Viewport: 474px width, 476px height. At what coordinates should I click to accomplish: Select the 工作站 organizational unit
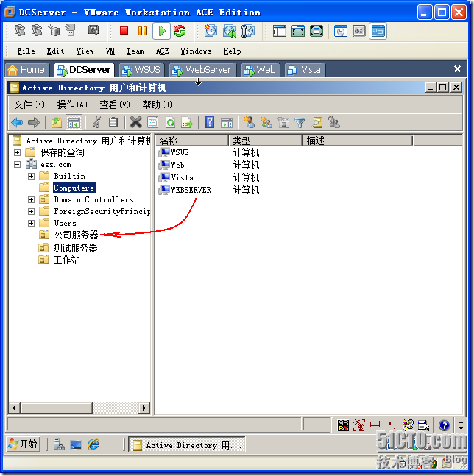66,260
